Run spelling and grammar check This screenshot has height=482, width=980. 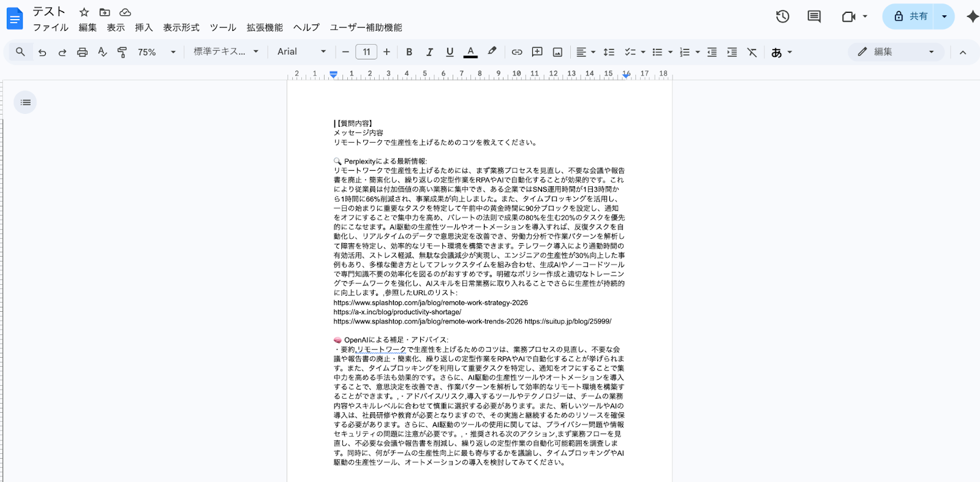102,52
